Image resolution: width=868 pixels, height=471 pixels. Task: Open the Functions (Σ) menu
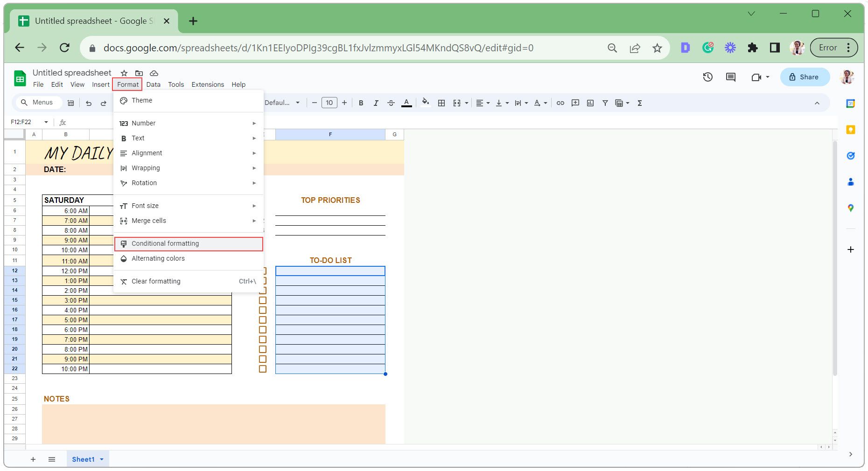(639, 103)
